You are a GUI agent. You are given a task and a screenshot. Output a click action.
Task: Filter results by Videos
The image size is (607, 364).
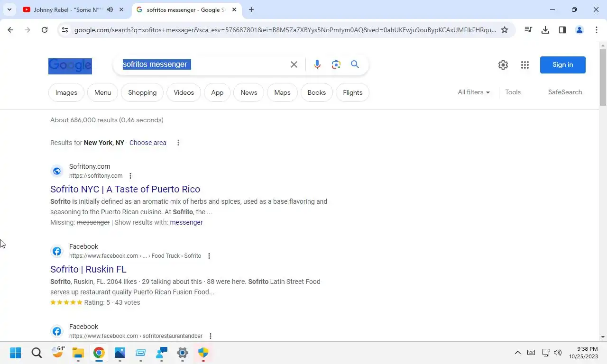coord(184,92)
